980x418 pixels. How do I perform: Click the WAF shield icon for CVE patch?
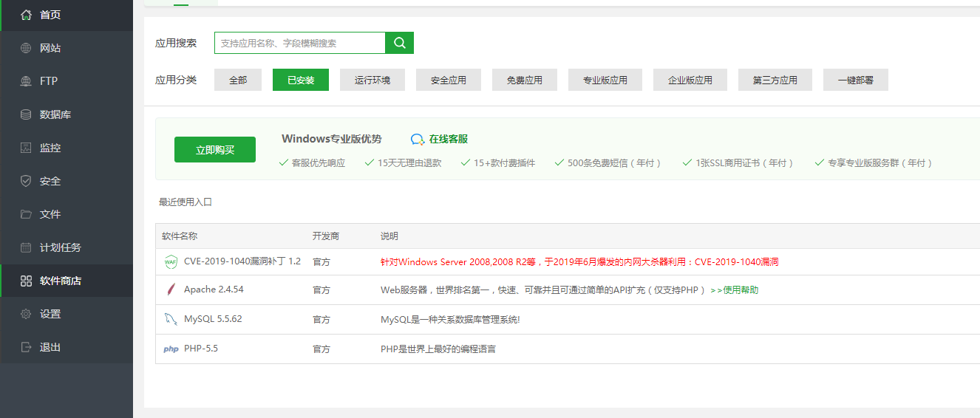pyautogui.click(x=171, y=261)
